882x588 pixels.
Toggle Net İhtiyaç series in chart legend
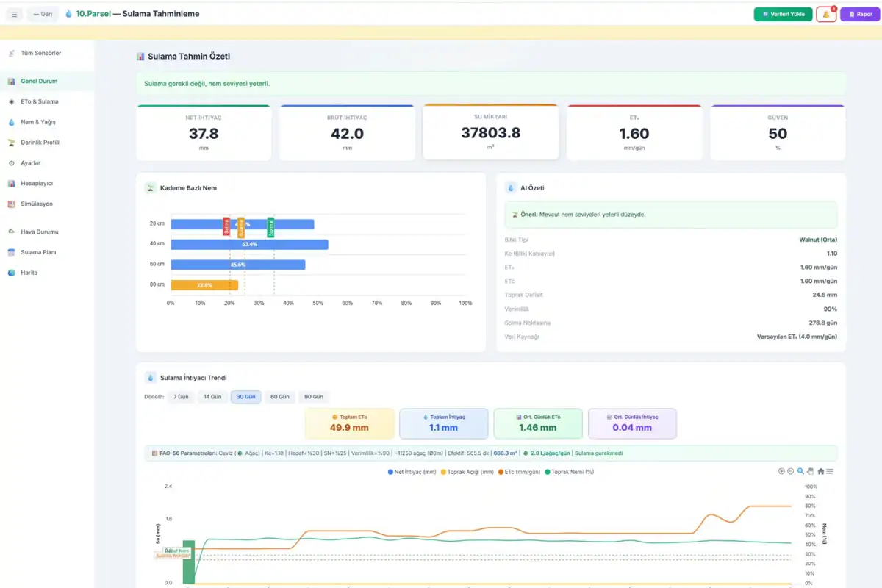tap(412, 472)
